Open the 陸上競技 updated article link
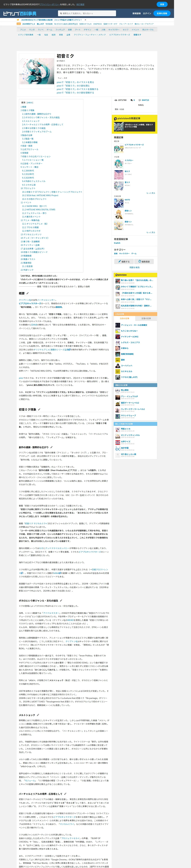Viewport: 191px width, 868px height. click(x=125, y=390)
